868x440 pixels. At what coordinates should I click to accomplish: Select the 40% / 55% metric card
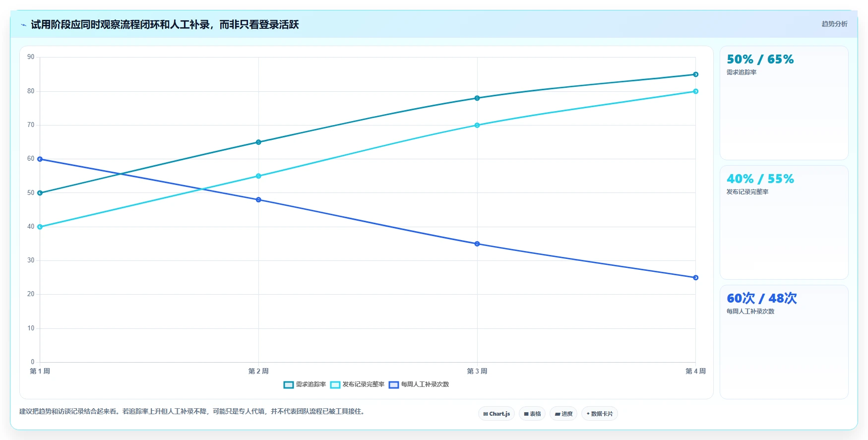[x=784, y=222]
